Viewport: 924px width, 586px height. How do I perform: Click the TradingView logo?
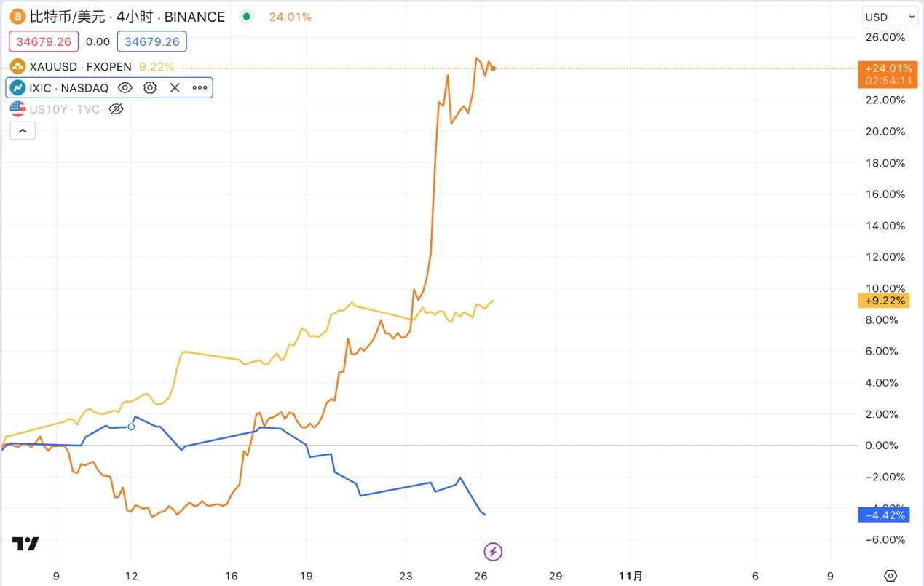25,544
